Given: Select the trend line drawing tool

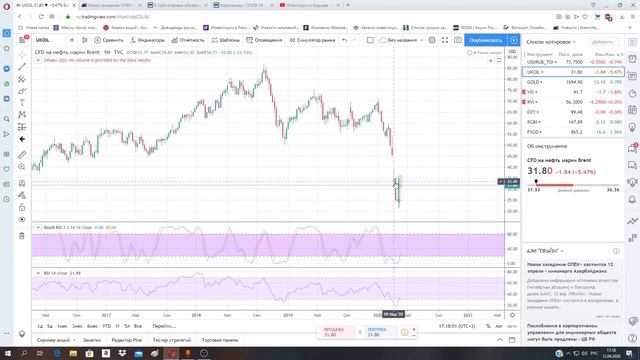Looking at the screenshot, I should click(x=22, y=67).
